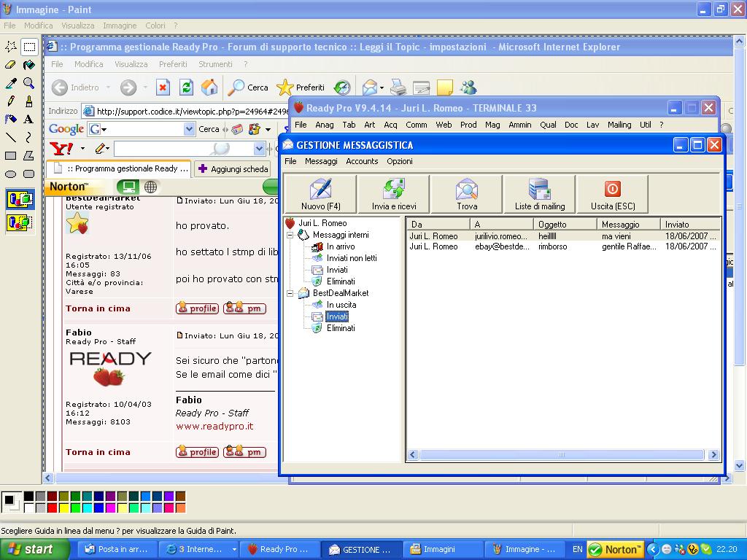
Task: Pick the black color swatch in palette
Action: click(x=29, y=496)
